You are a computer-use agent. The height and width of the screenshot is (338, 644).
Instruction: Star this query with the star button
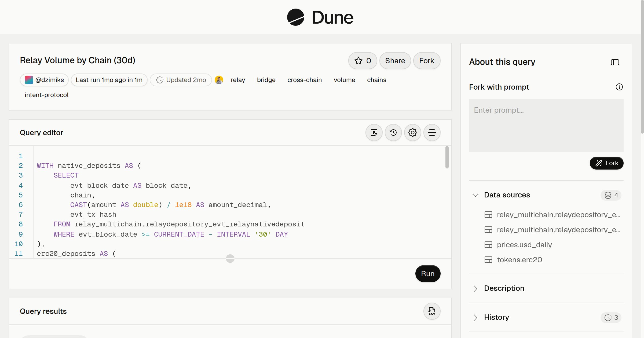(363, 61)
